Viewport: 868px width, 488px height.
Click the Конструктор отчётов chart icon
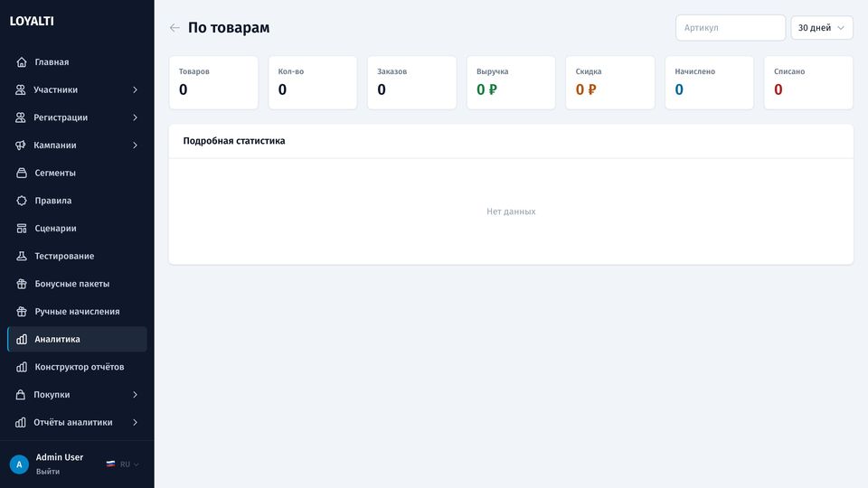point(22,367)
